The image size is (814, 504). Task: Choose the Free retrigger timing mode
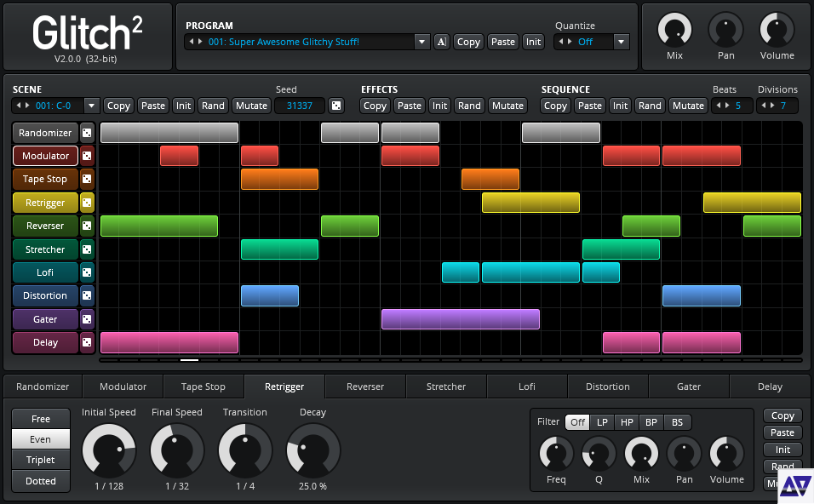pos(41,418)
